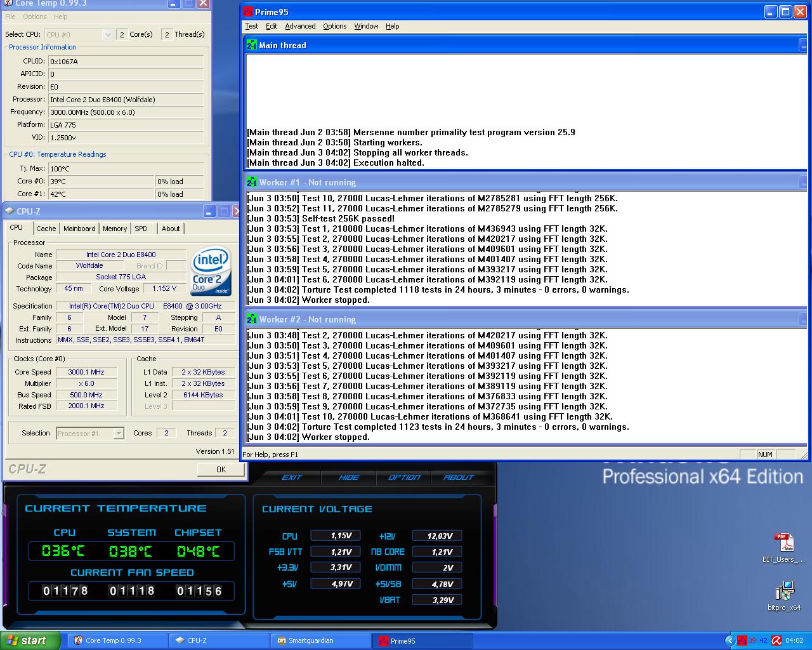The height and width of the screenshot is (650, 812).
Task: Click the Prime95 system tray icon
Action: 741,641
